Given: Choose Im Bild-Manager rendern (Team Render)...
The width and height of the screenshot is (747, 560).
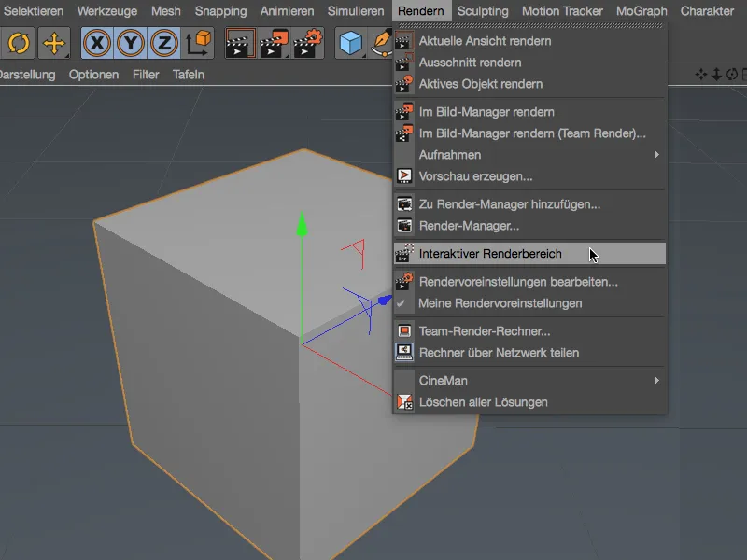Looking at the screenshot, I should click(529, 133).
